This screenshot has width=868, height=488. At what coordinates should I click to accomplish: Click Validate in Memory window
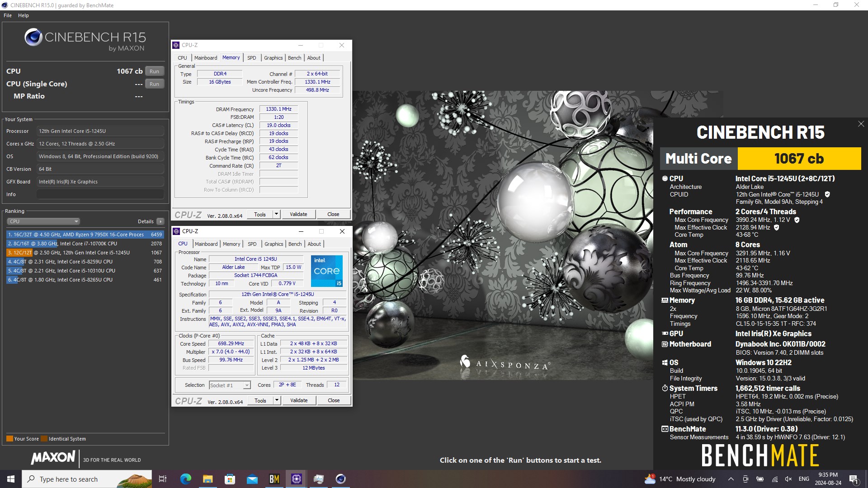click(x=298, y=215)
